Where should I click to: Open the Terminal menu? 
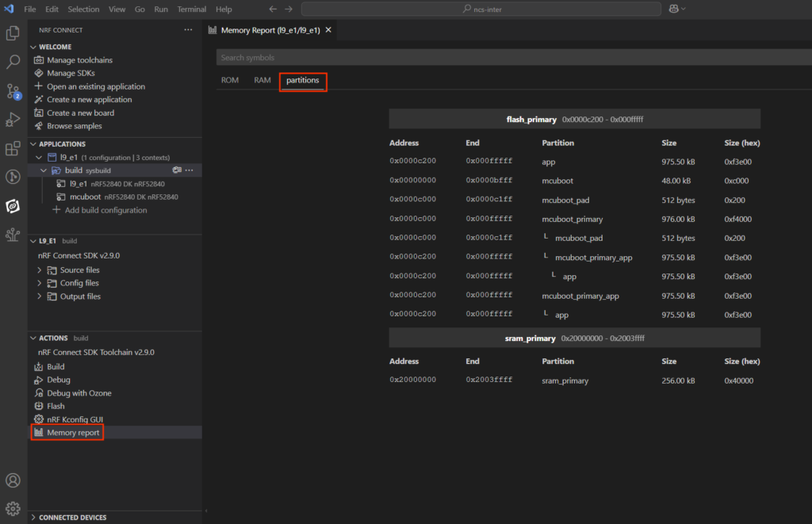[x=192, y=9]
